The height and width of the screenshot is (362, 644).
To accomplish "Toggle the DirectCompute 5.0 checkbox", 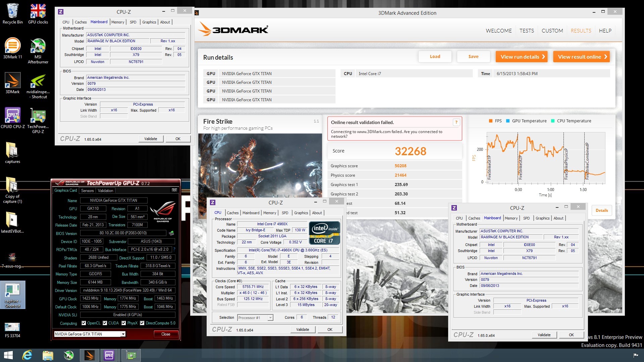I will click(142, 323).
